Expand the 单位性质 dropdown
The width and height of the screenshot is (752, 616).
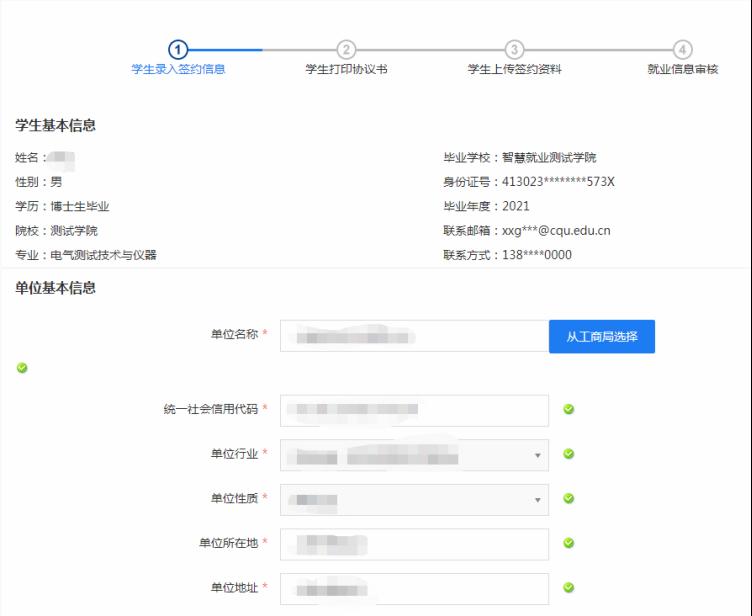tap(414, 499)
